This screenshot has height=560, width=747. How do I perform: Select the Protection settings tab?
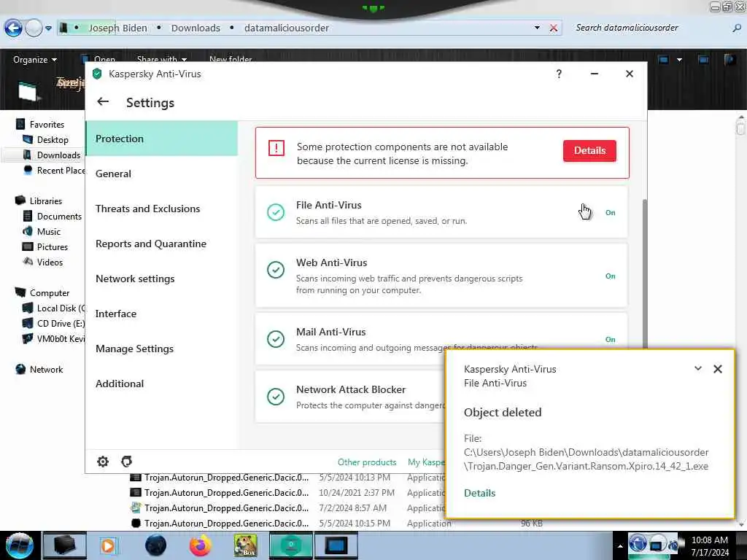pos(161,139)
